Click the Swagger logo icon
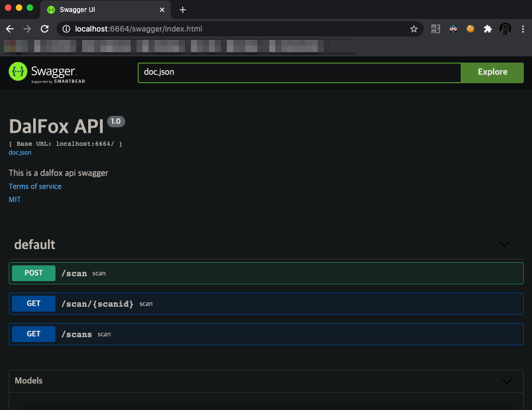The height and width of the screenshot is (410, 532). [x=18, y=72]
